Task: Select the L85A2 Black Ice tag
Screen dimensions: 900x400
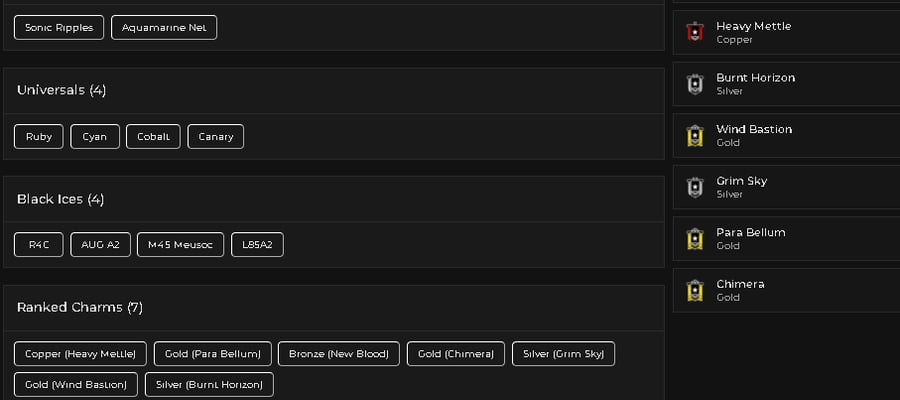Action: click(x=257, y=244)
